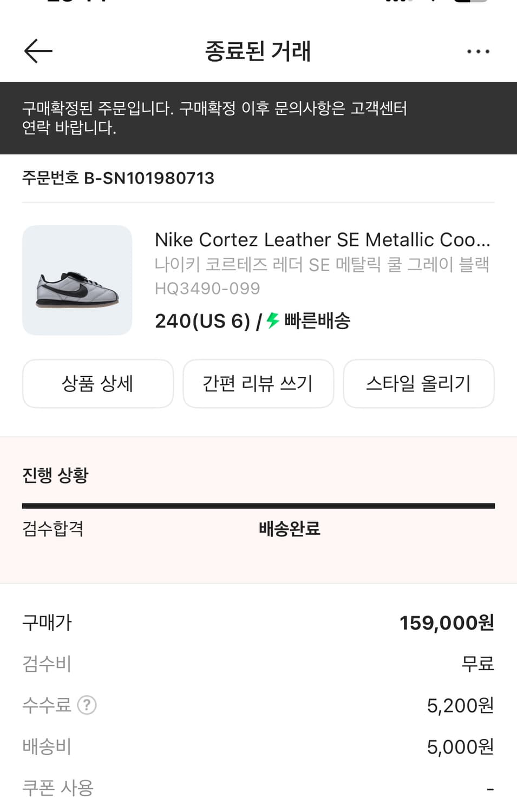Tap the fee help question mark icon
Viewport: 517px width, 812px height.
tap(87, 705)
